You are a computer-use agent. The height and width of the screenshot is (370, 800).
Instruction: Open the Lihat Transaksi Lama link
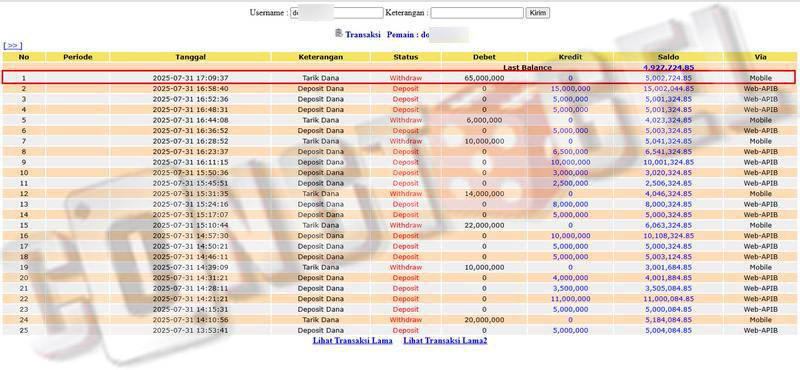[x=353, y=340]
